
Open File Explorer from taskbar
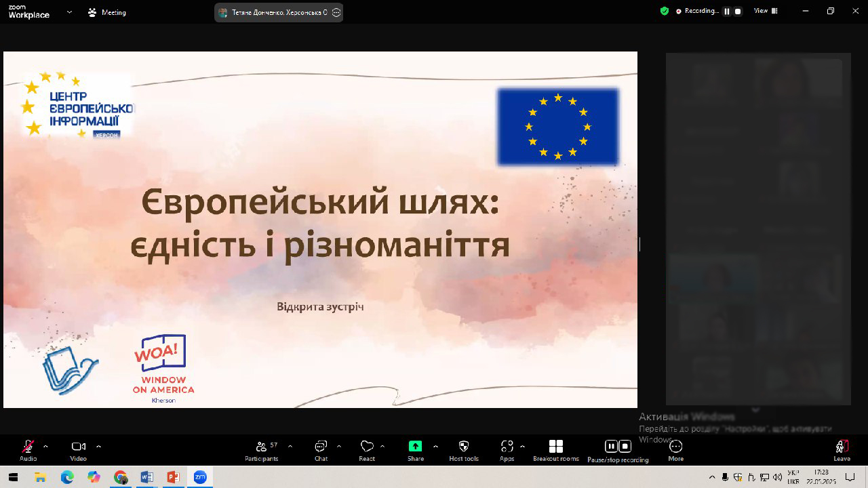pos(40,477)
